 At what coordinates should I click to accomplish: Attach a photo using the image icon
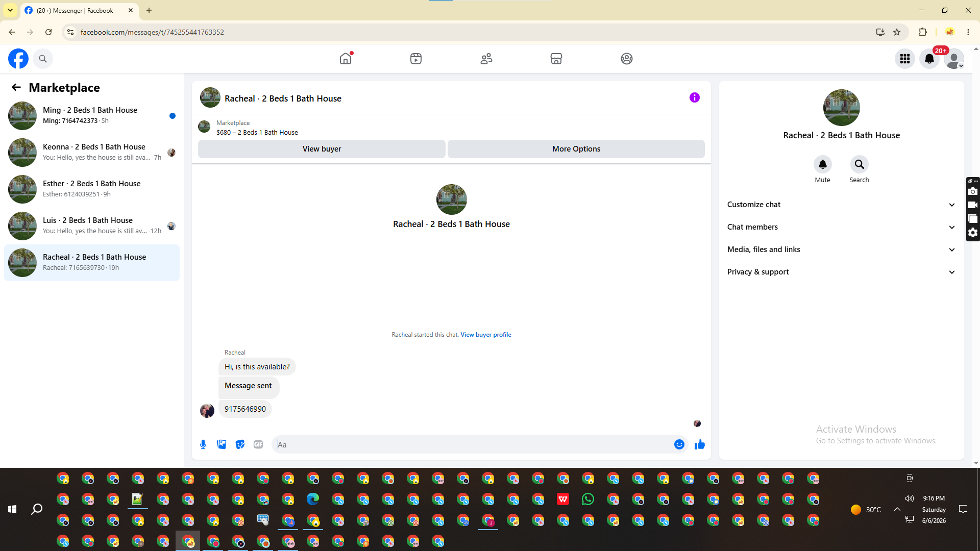click(222, 444)
